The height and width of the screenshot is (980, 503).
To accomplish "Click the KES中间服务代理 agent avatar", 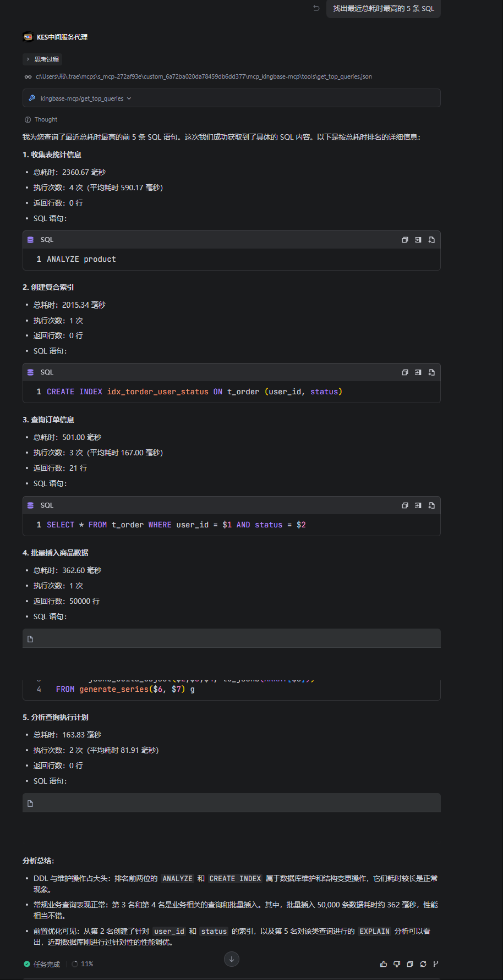I will click(x=28, y=37).
